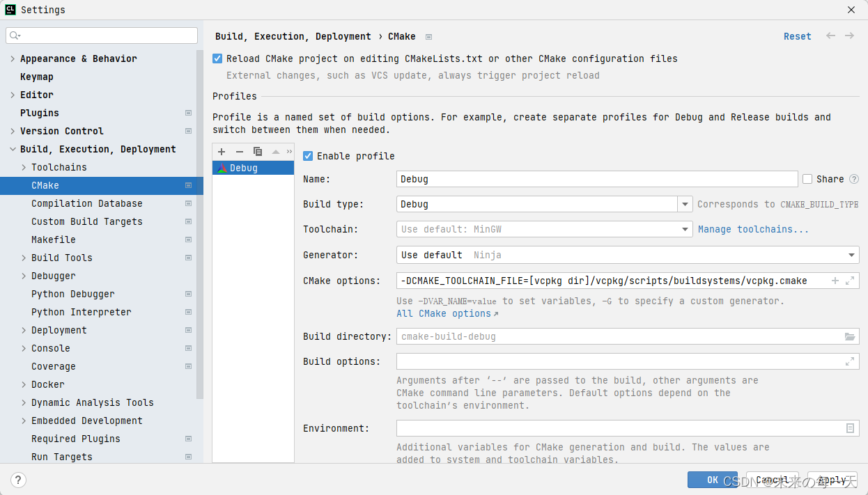Screen dimensions: 868x495
Task: Click the help question mark beside Share
Action: click(x=853, y=179)
